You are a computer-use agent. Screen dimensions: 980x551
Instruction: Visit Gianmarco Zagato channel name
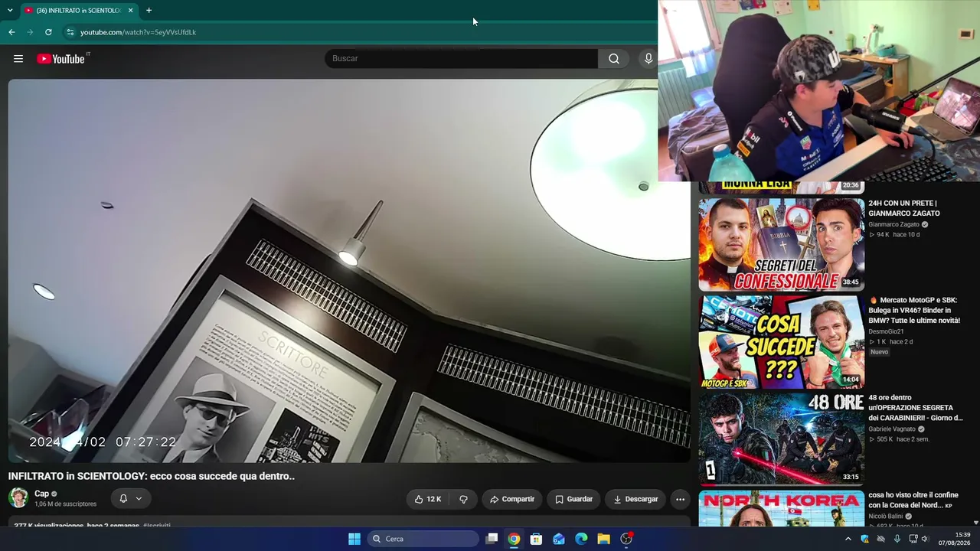tap(893, 224)
